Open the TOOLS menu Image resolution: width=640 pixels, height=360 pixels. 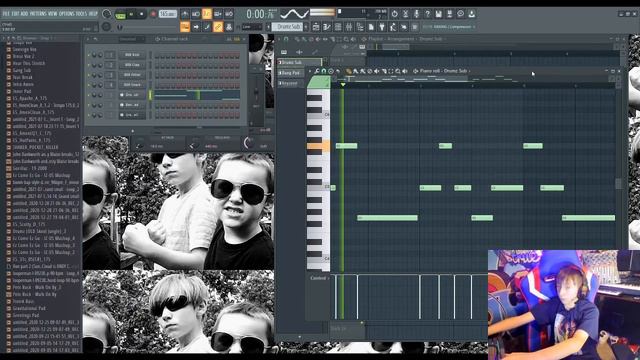pyautogui.click(x=82, y=13)
